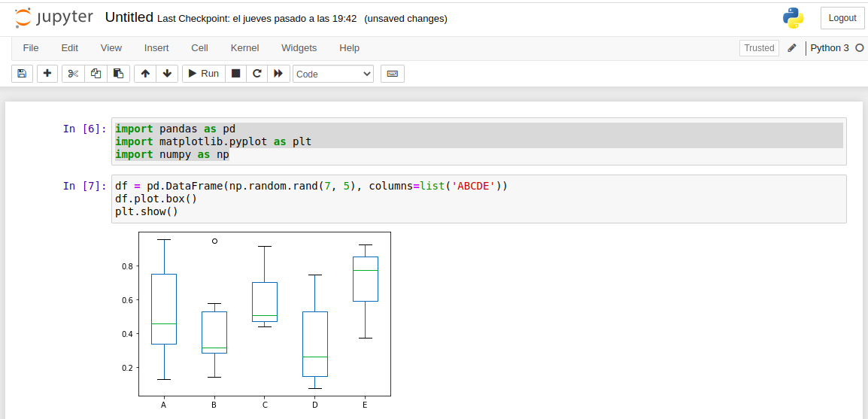
Task: Click the pencil edit mode icon
Action: [x=791, y=48]
